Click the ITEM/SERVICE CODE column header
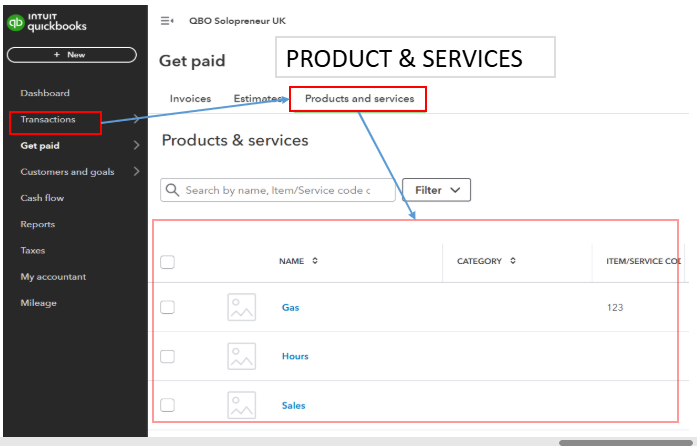 pyautogui.click(x=643, y=261)
